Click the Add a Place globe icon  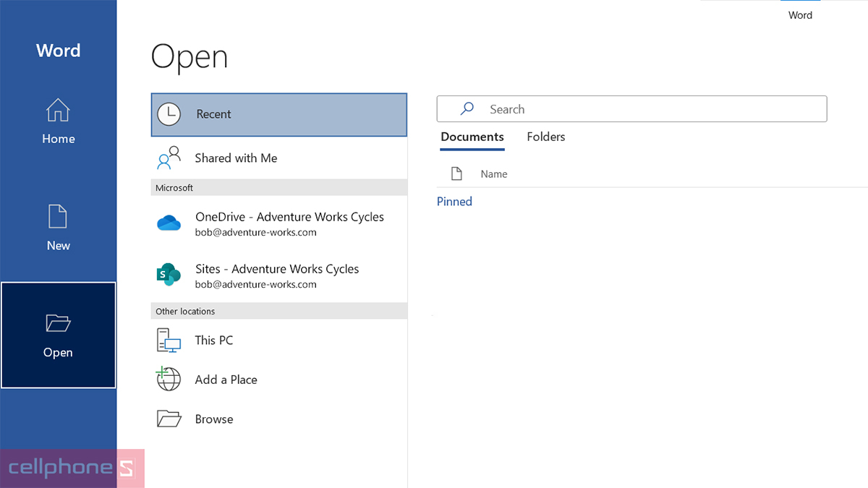coord(169,380)
